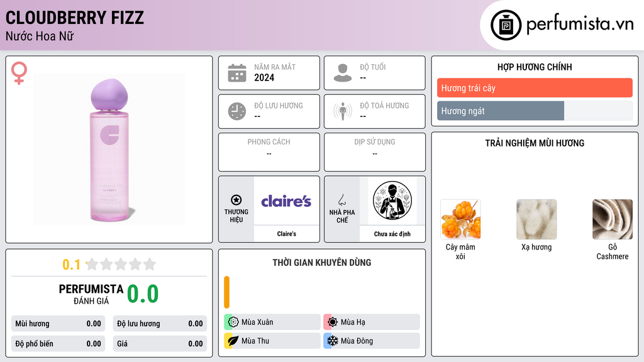644x362 pixels.
Task: Click the Cây mâm xôi caption text
Action: tap(460, 251)
